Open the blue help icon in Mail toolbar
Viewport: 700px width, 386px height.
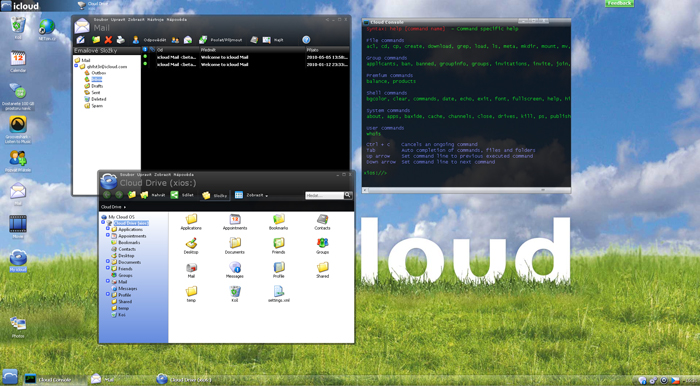click(306, 40)
